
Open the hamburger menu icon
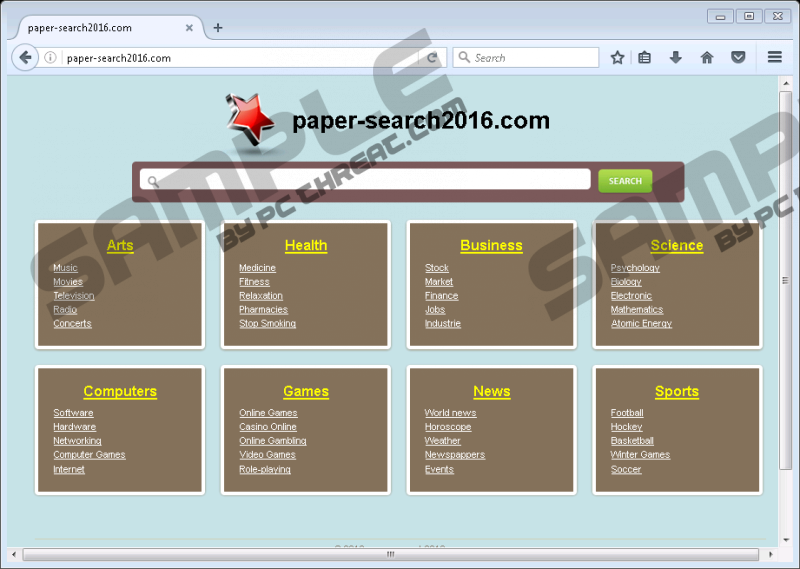pyautogui.click(x=774, y=58)
